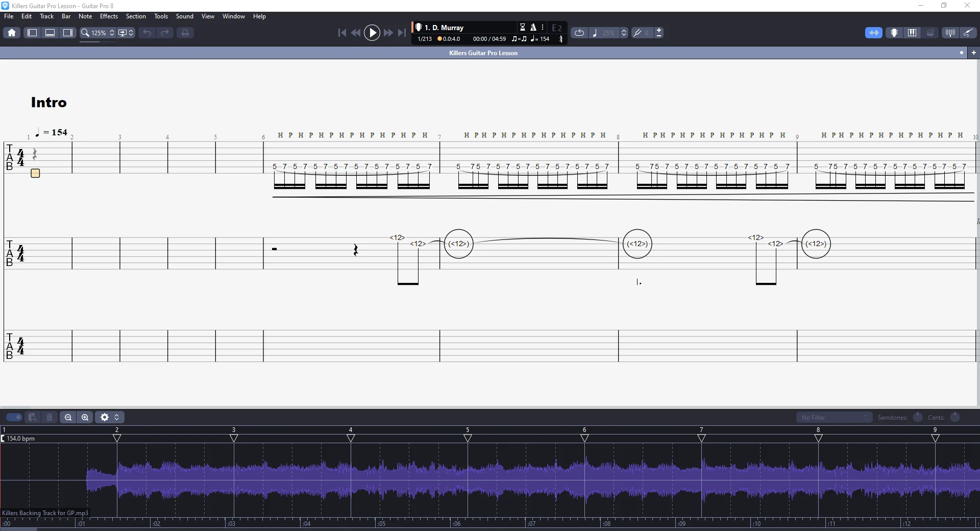
Task: Open the Track menu
Action: click(46, 16)
